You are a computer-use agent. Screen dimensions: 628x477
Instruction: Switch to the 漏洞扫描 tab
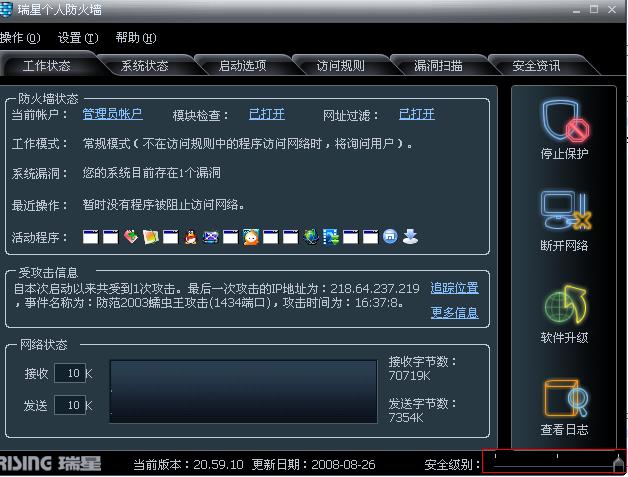pyautogui.click(x=438, y=66)
